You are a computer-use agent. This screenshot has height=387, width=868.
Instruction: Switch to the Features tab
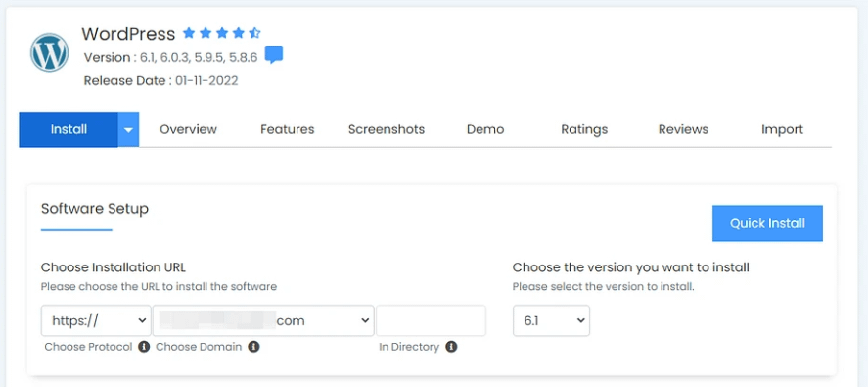coord(288,129)
